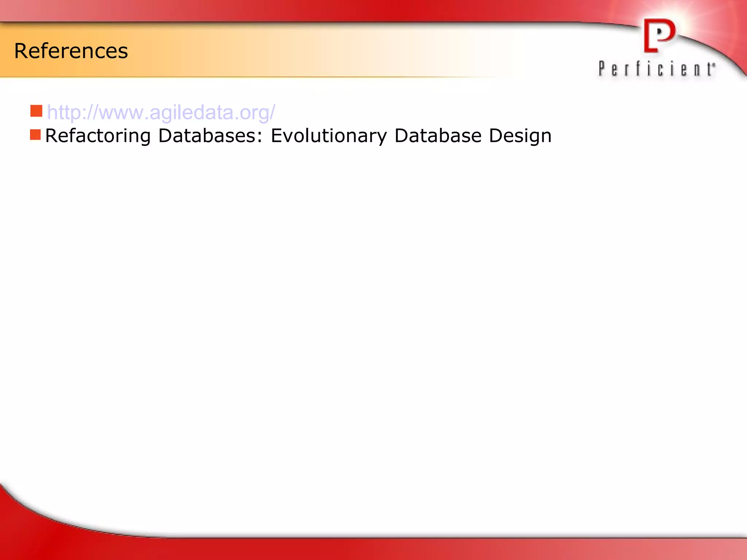
Task: Click the References slide title
Action: (x=71, y=51)
